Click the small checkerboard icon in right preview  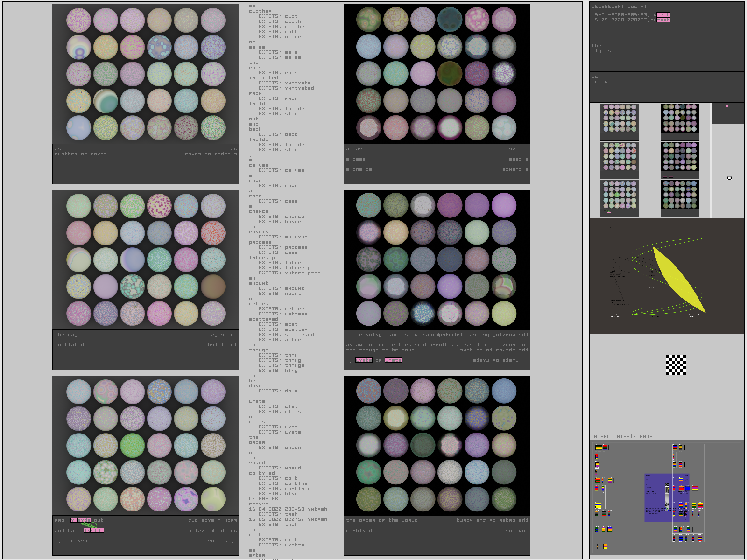(x=729, y=178)
